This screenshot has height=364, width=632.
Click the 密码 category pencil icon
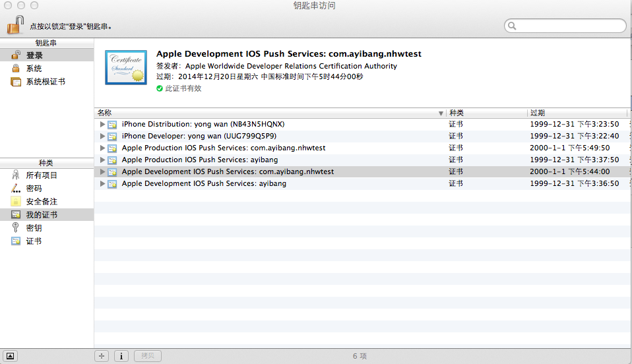click(16, 188)
